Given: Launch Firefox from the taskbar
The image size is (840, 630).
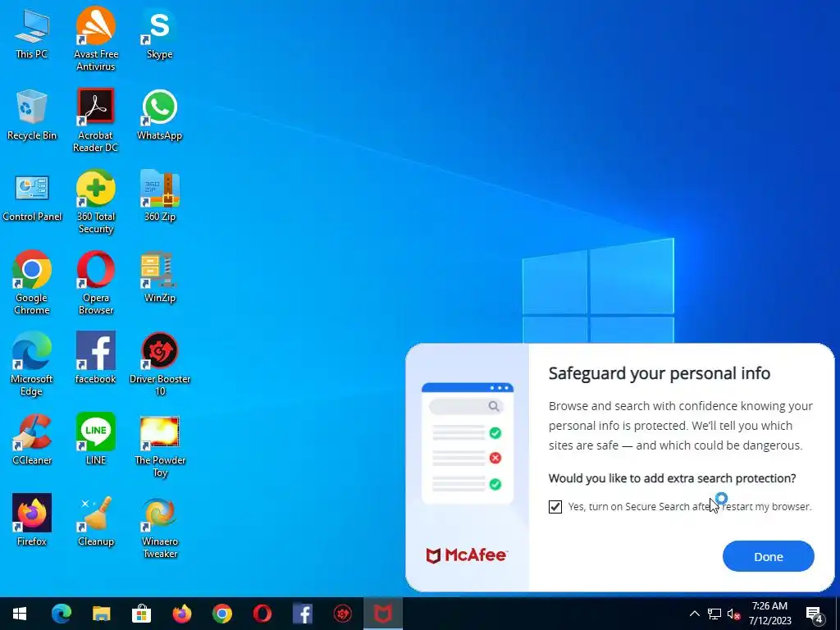Looking at the screenshot, I should 181,614.
